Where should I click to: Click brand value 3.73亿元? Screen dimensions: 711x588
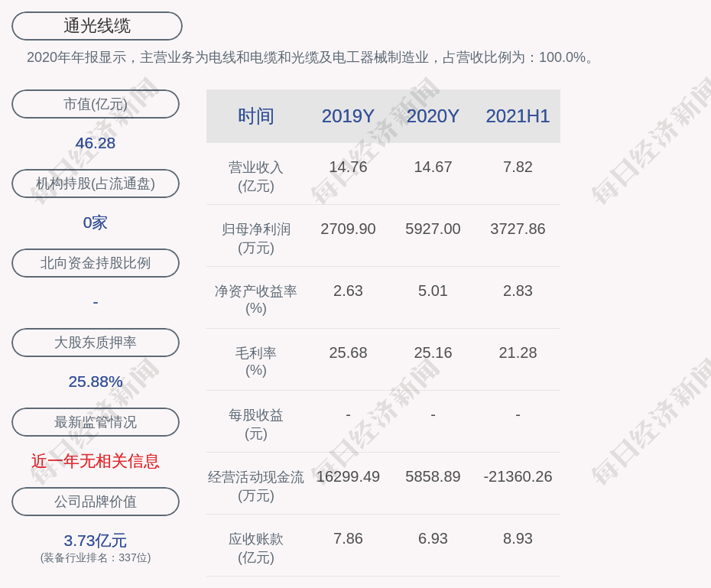coord(96,541)
